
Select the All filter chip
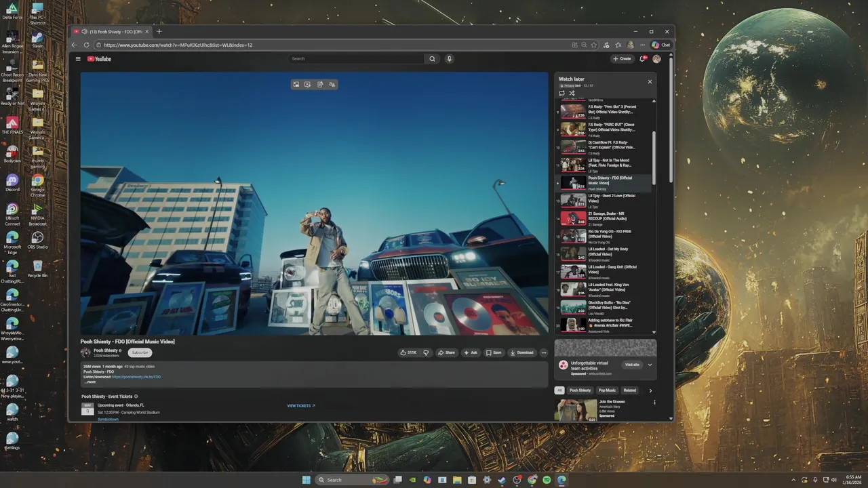(559, 390)
